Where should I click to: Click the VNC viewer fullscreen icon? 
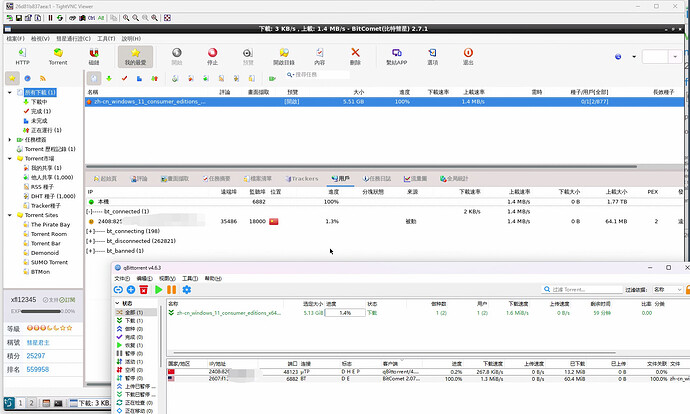click(x=167, y=18)
